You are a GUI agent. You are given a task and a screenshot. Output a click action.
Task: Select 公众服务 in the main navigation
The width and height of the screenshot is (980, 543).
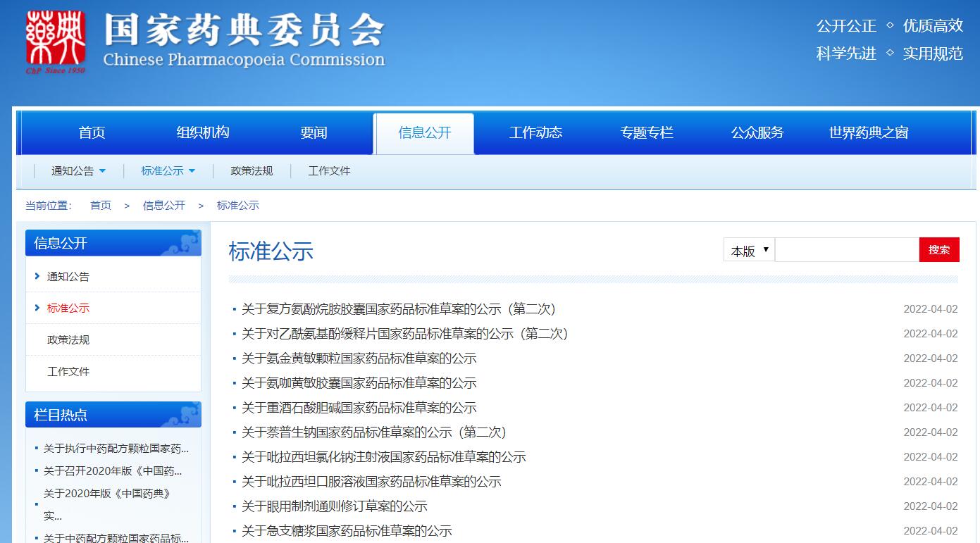tap(757, 132)
